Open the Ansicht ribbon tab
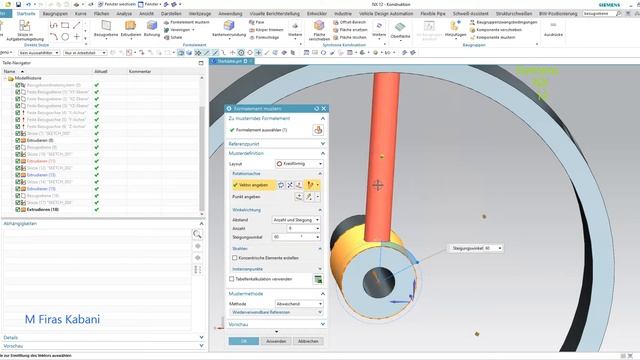The height and width of the screenshot is (360, 640). (x=146, y=13)
